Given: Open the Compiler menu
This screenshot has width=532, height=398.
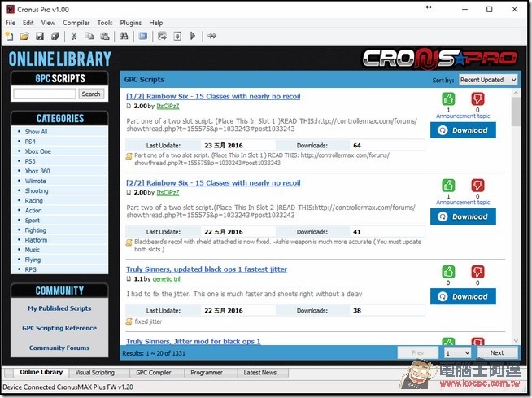Looking at the screenshot, I should pos(76,23).
